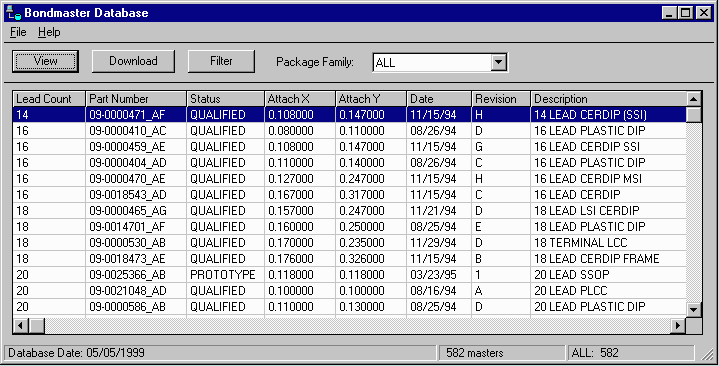Viewport: 719px width, 366px height.
Task: Click the Database Date 05/05/1999 status field
Action: [x=220, y=353]
